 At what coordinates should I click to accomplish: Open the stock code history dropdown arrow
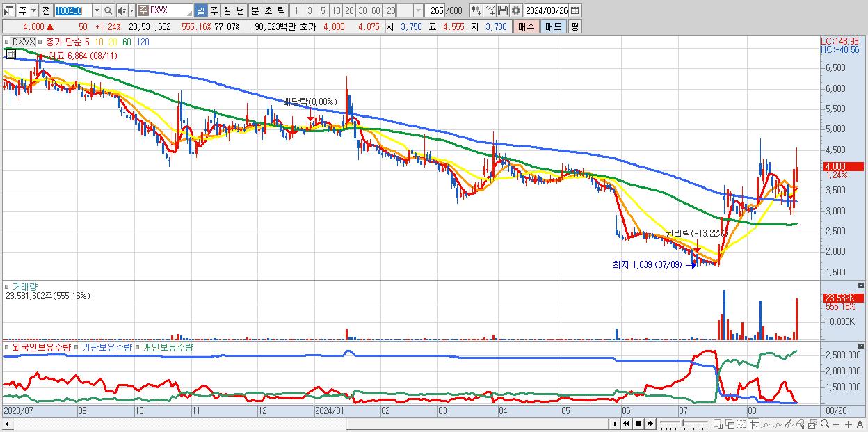point(97,10)
